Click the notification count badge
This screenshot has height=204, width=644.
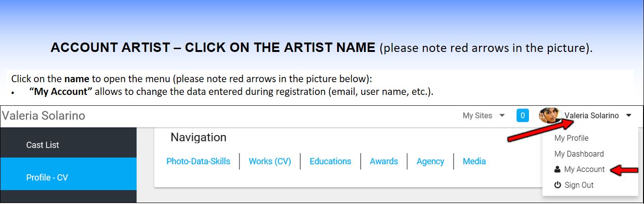click(522, 116)
